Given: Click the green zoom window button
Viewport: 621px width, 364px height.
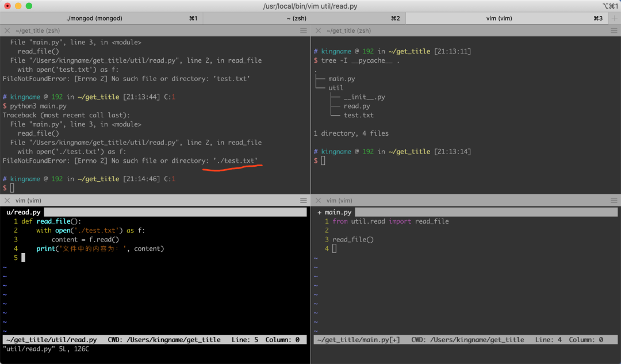Looking at the screenshot, I should click(x=29, y=6).
